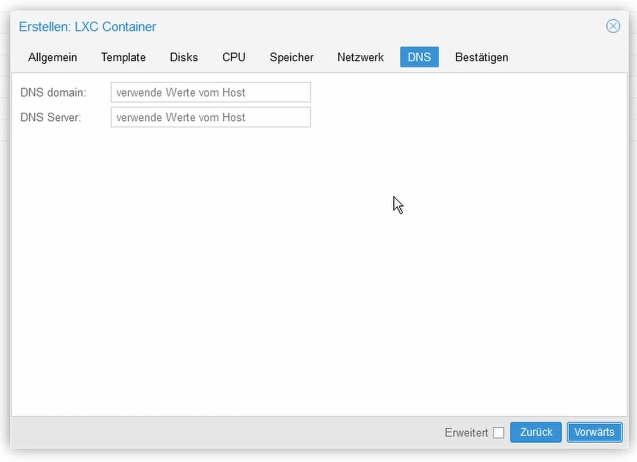This screenshot has height=462, width=637.
Task: Enable the Erweitert checkbox
Action: [x=498, y=432]
